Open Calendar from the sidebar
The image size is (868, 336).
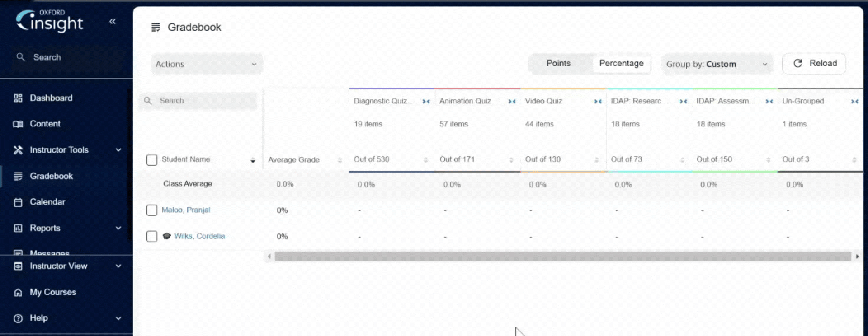click(x=47, y=202)
